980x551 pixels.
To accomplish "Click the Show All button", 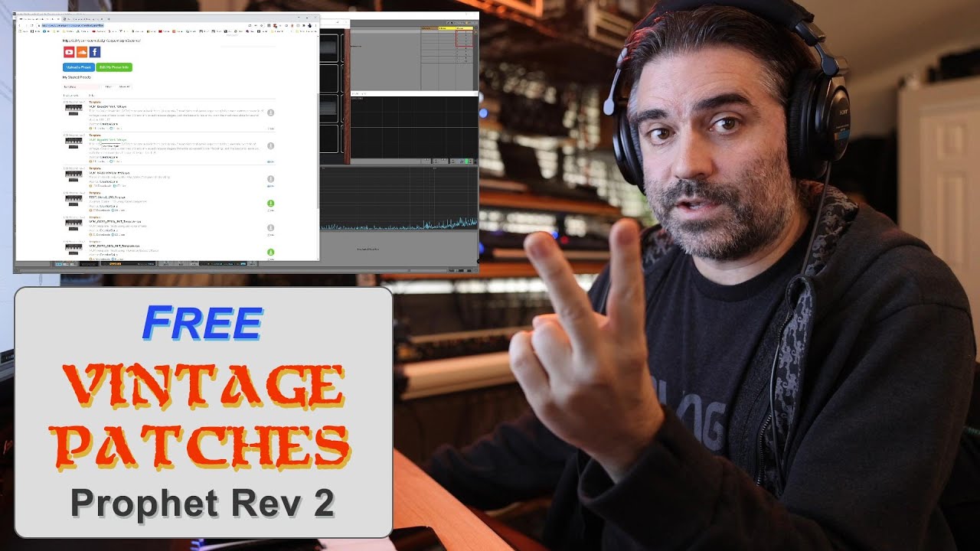I will (x=124, y=87).
